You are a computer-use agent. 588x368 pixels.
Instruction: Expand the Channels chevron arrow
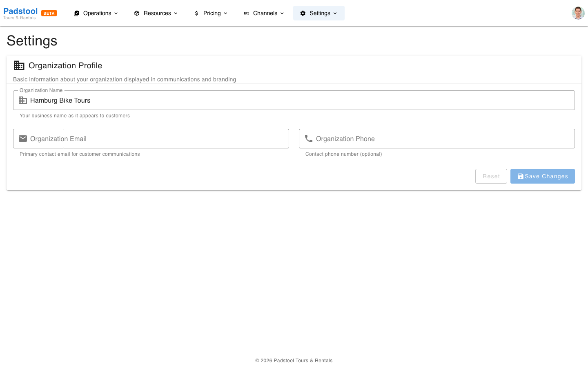coord(282,13)
